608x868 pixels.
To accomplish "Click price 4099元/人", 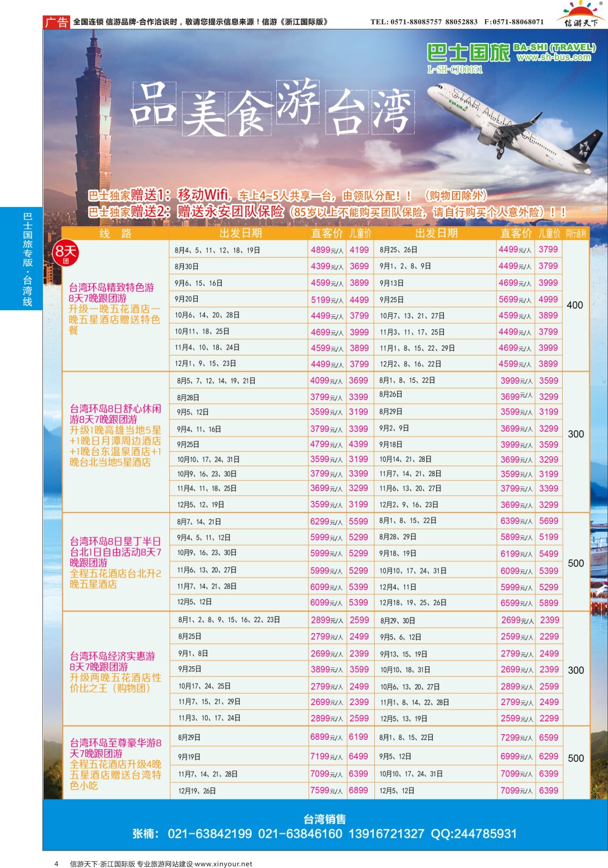I will pyautogui.click(x=327, y=380).
